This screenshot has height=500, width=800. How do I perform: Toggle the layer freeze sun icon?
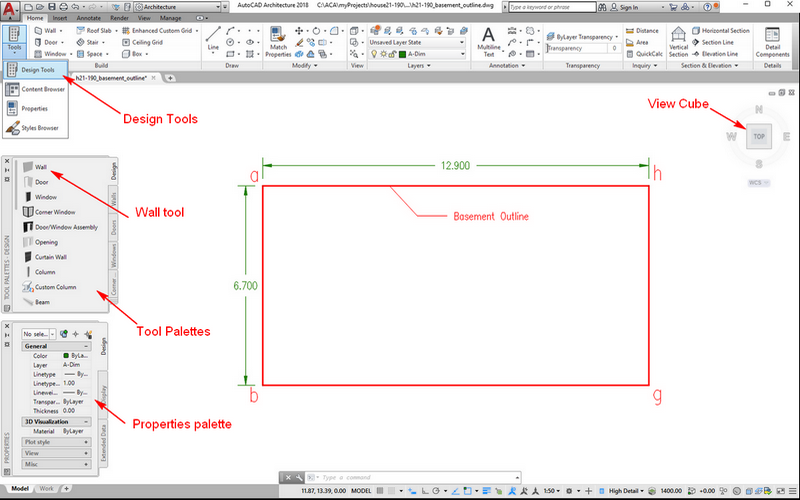point(383,54)
